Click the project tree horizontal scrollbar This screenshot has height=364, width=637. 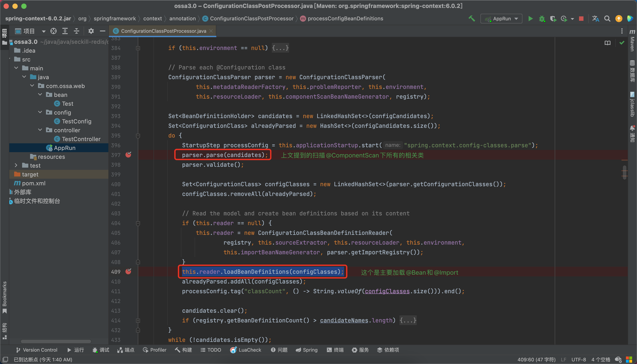coord(56,341)
